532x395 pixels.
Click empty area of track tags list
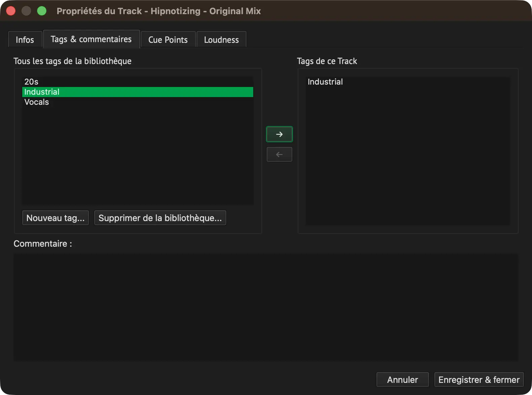[408, 155]
